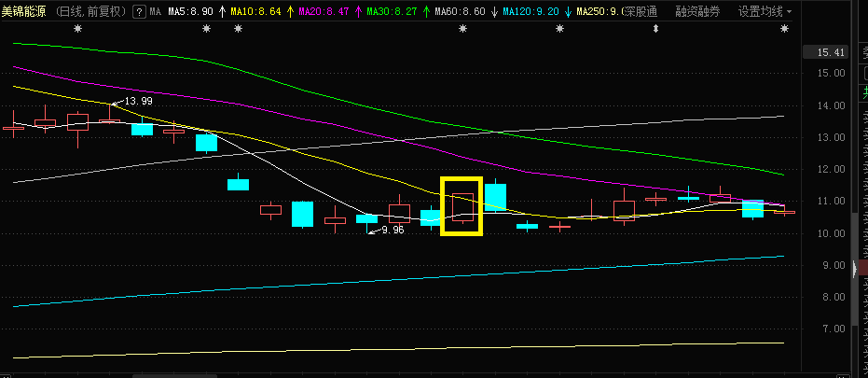
Task: Click the MA indicator name label
Action: pos(155,12)
